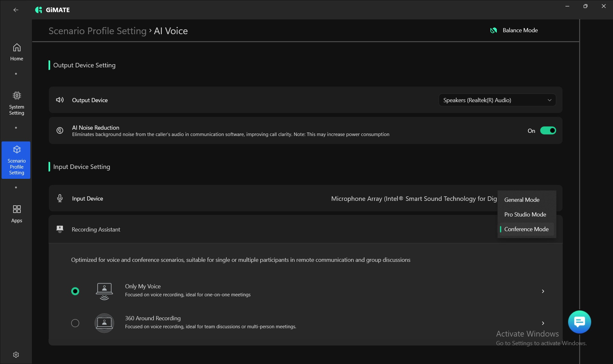This screenshot has width=613, height=364.
Task: Click the settings gear icon
Action: coord(16,355)
